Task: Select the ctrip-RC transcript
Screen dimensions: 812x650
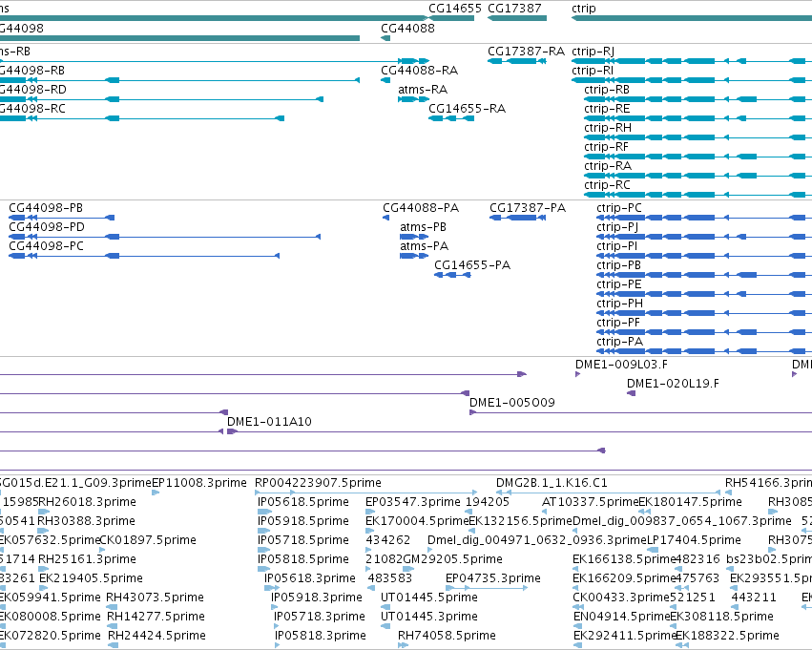Action: (x=698, y=195)
